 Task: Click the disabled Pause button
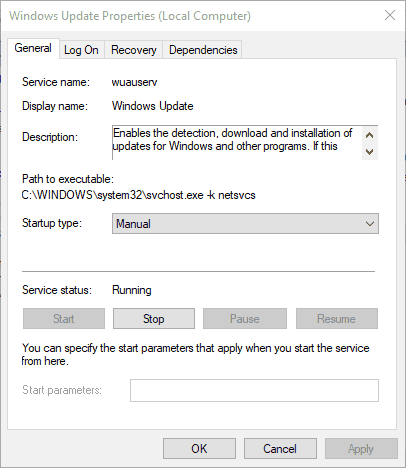245,319
